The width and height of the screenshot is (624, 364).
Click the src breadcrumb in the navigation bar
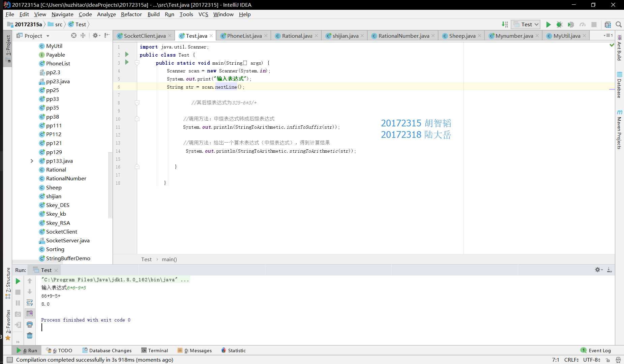point(56,24)
